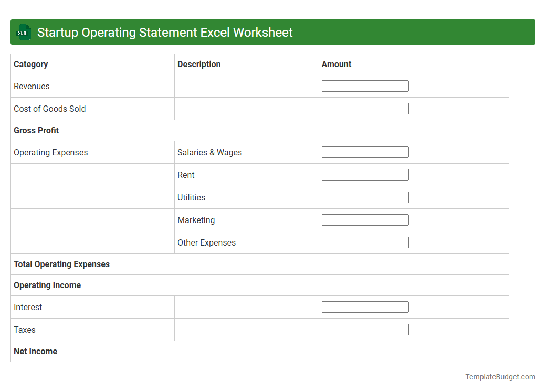Screen dimensions: 546x392
Task: Click the Interest amount input box
Action: click(365, 306)
